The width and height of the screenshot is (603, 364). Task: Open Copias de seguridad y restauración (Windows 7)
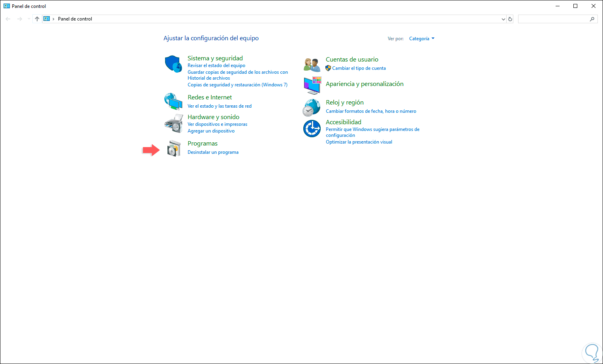click(237, 85)
